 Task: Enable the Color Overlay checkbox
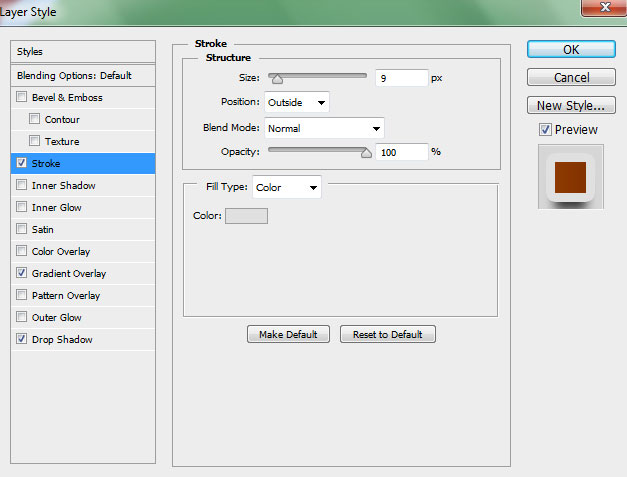21,251
